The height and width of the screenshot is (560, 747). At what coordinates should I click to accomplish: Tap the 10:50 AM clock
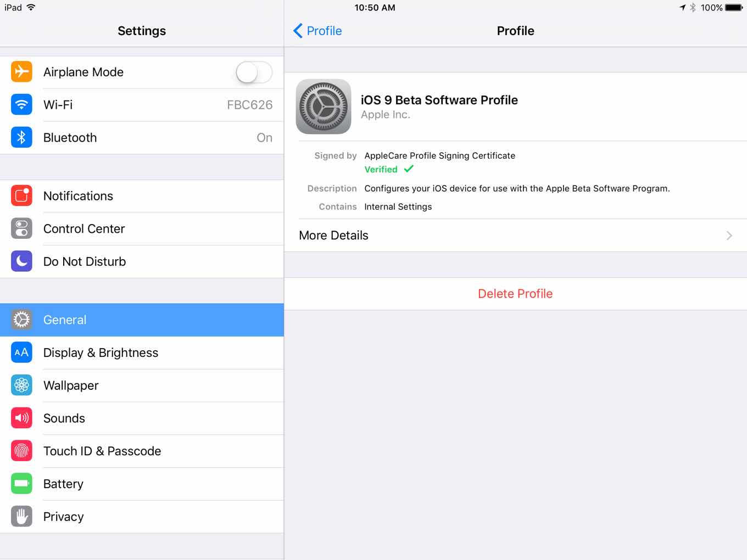[375, 8]
